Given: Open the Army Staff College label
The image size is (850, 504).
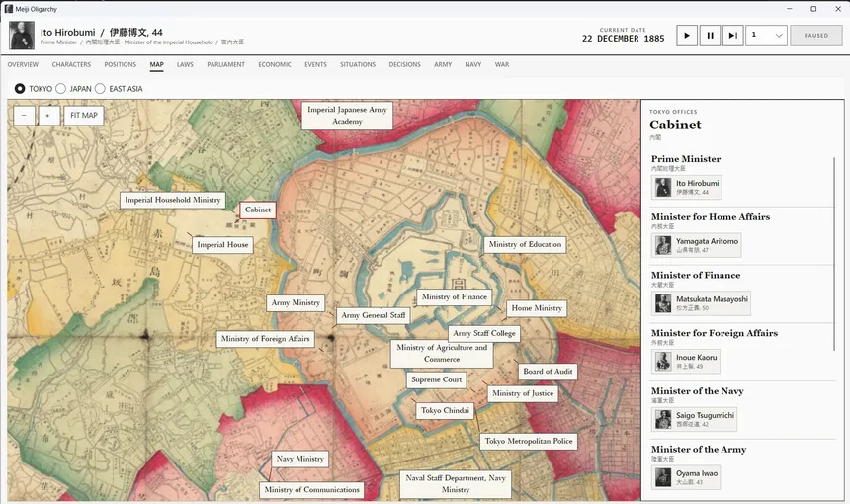Looking at the screenshot, I should [484, 334].
